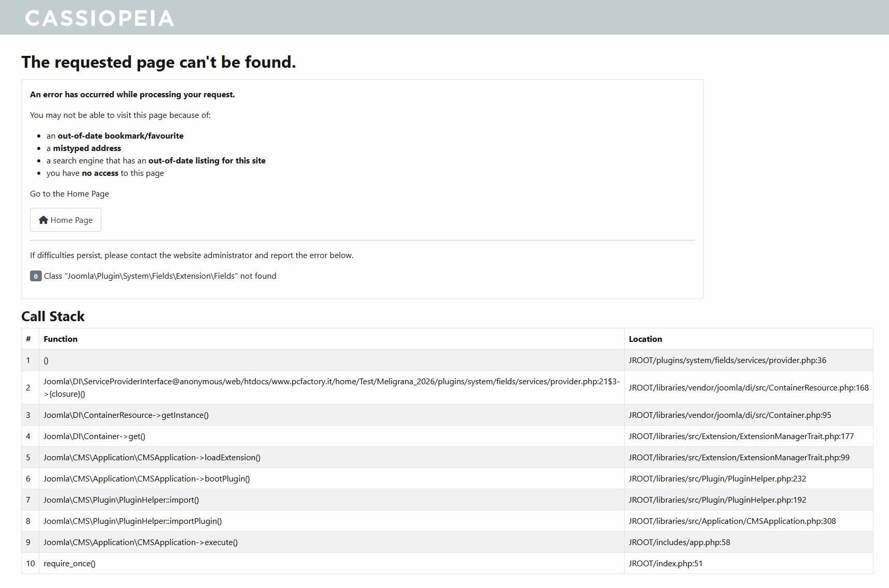Select the ContainerResource.php:168 location cell
The width and height of the screenshot is (889, 588).
748,388
